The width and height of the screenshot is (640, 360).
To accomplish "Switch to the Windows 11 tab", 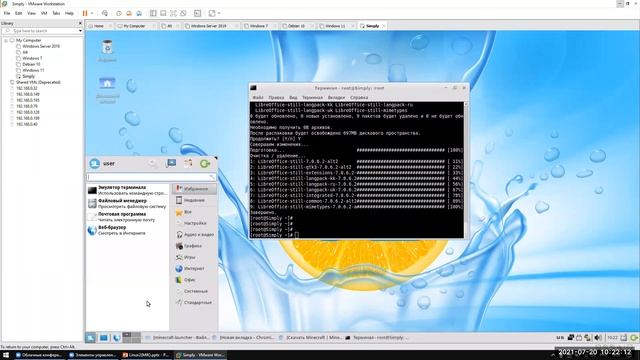I will (335, 26).
